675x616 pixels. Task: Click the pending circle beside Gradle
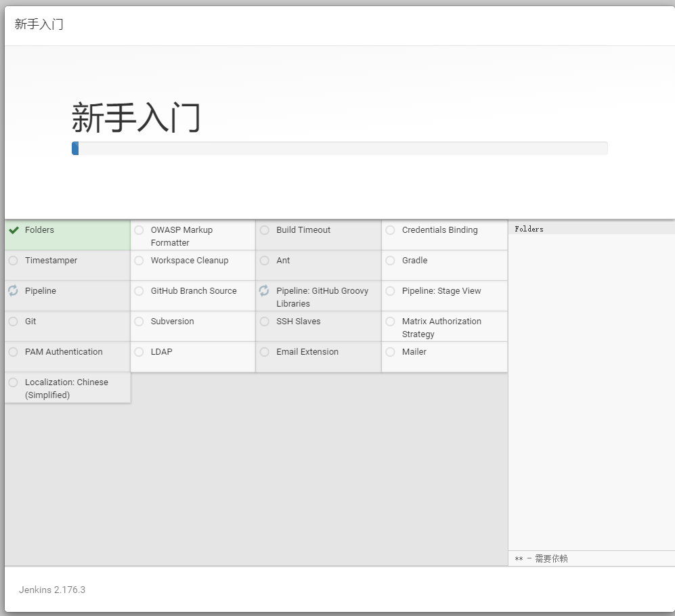coord(391,261)
